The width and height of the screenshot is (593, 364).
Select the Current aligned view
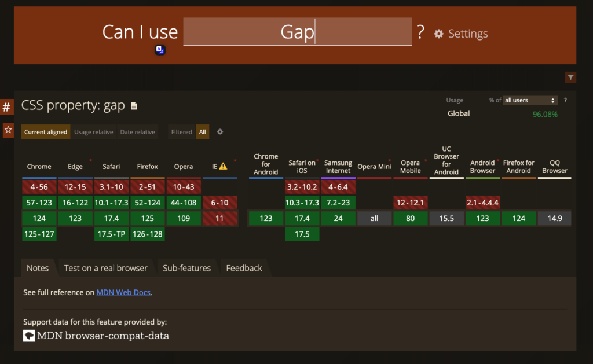(x=46, y=132)
